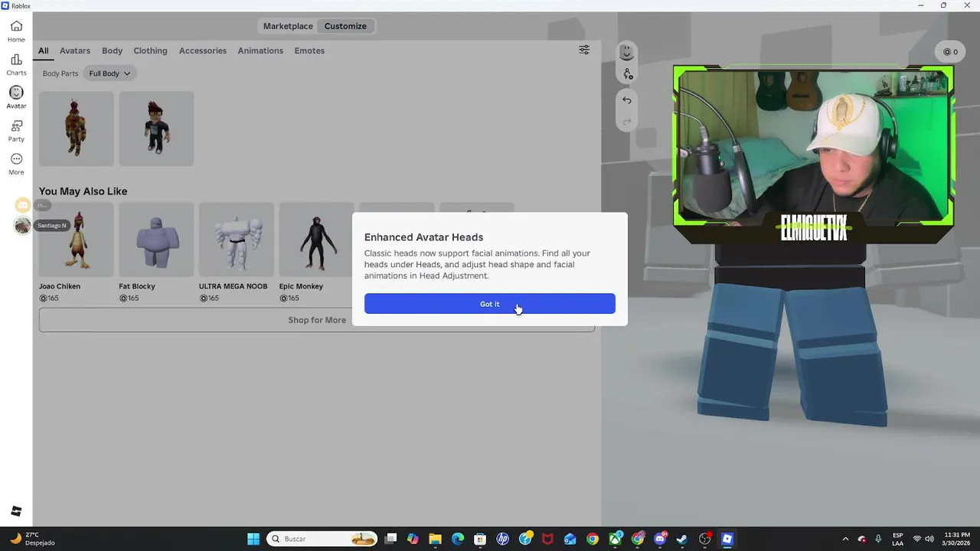
Task: Switch to the Marketplace tab
Action: pos(288,26)
